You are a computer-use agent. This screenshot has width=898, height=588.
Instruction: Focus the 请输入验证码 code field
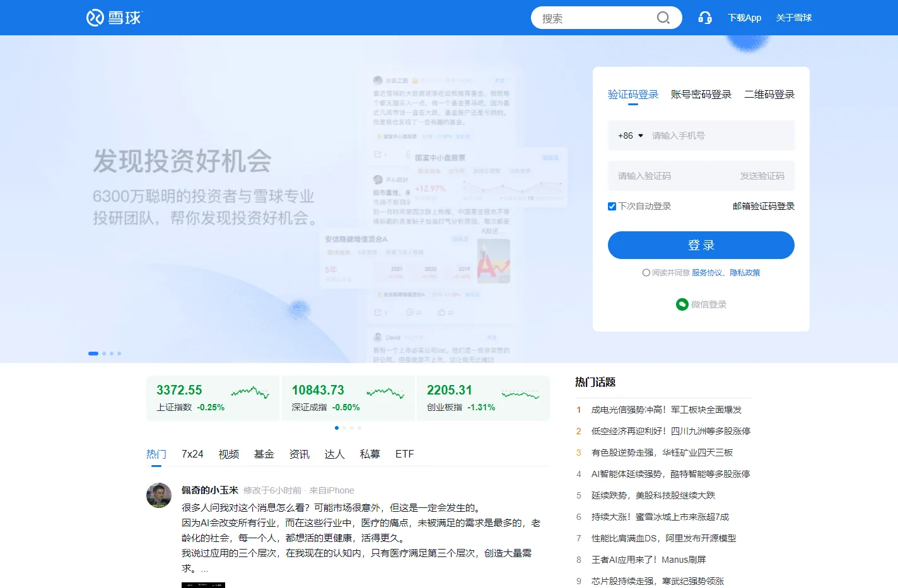coord(671,176)
